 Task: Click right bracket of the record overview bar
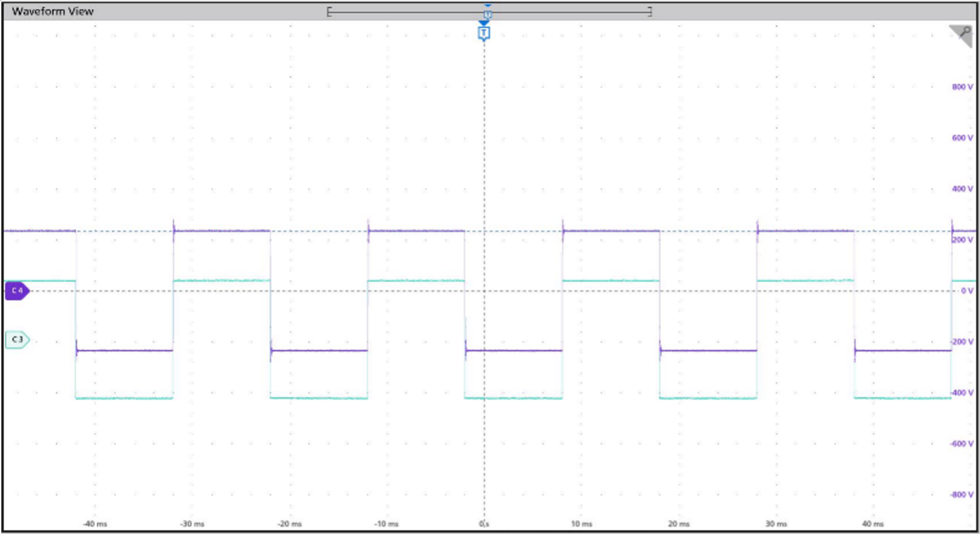(650, 11)
